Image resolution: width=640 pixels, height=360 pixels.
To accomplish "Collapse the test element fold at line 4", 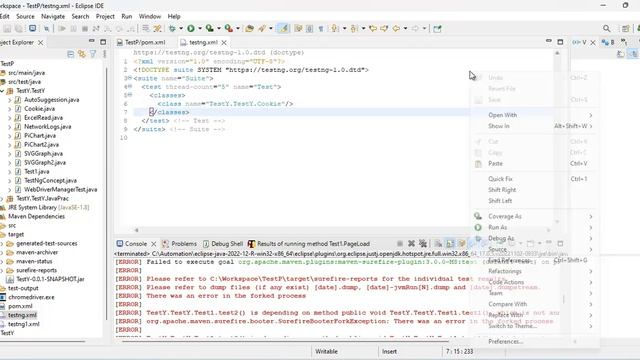I will (x=130, y=87).
